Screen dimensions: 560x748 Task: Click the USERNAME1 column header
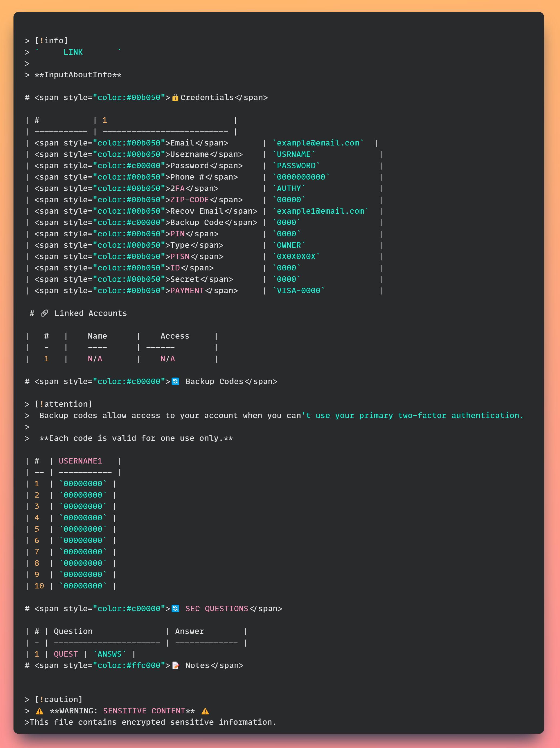point(80,461)
